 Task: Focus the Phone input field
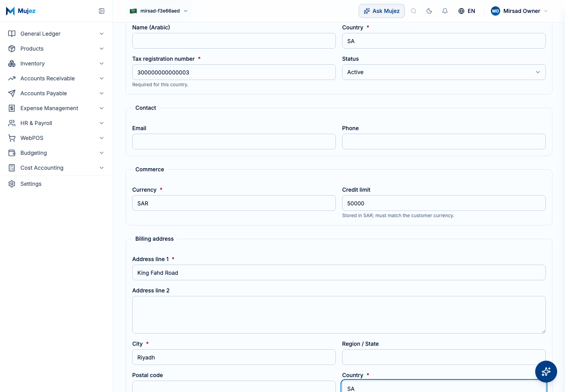(x=444, y=142)
